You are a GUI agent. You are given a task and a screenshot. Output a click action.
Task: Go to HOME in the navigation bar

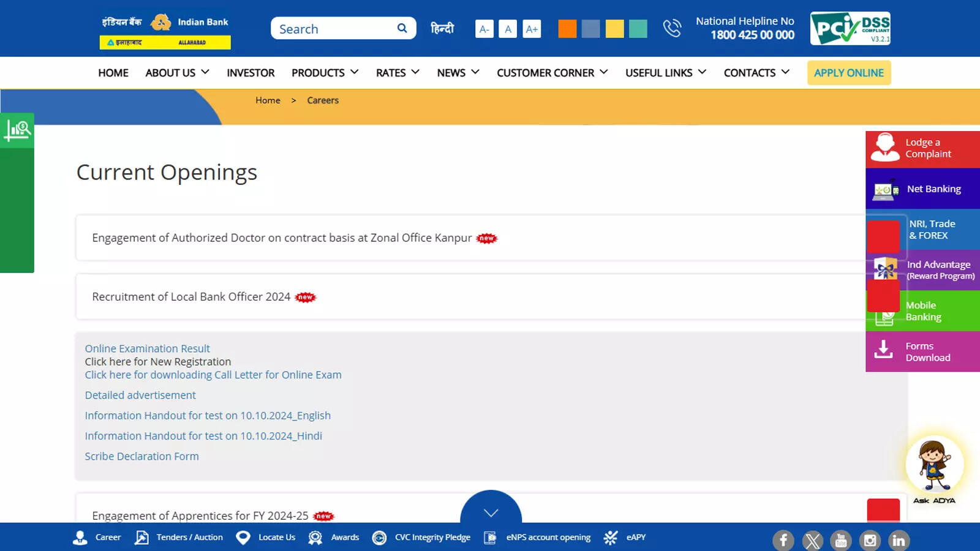coord(113,72)
